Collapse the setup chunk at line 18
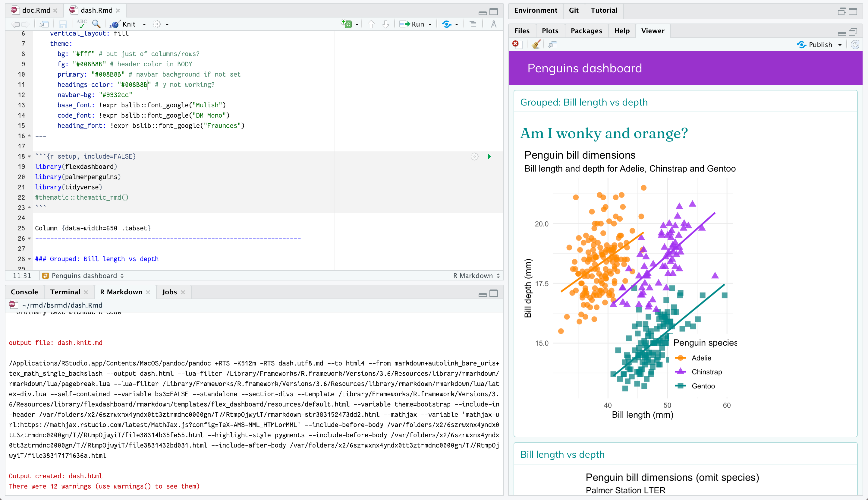Screen dimensions: 868x500 (x=29, y=157)
